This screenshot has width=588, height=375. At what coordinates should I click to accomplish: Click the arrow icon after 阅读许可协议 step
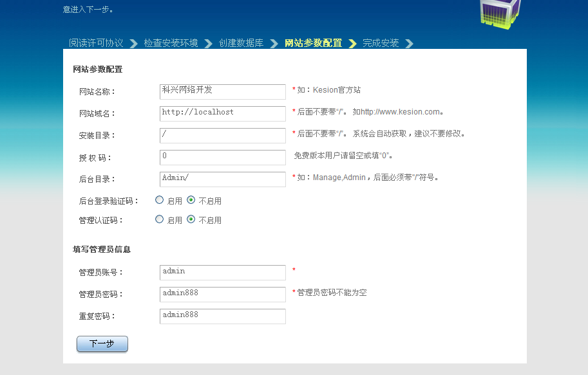pos(133,44)
